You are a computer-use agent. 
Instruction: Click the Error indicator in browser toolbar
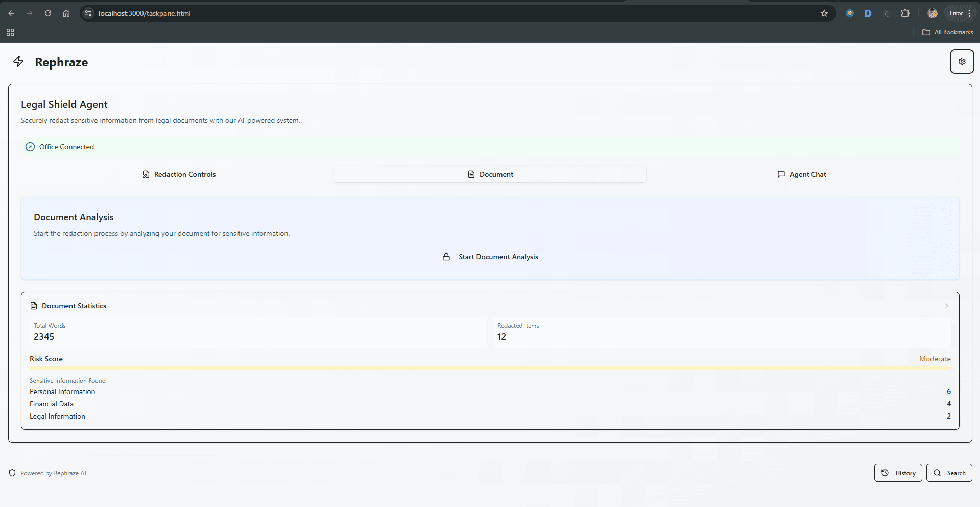(x=956, y=13)
